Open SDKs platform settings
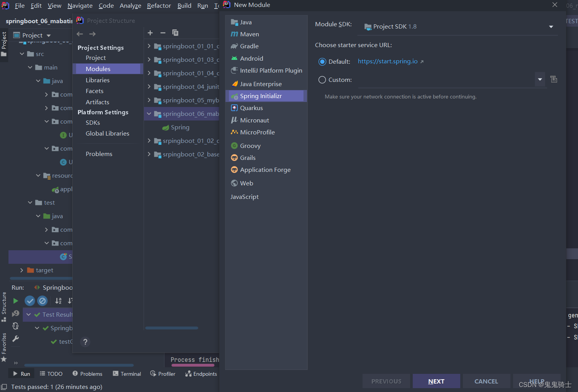The image size is (578, 392). pyautogui.click(x=93, y=122)
